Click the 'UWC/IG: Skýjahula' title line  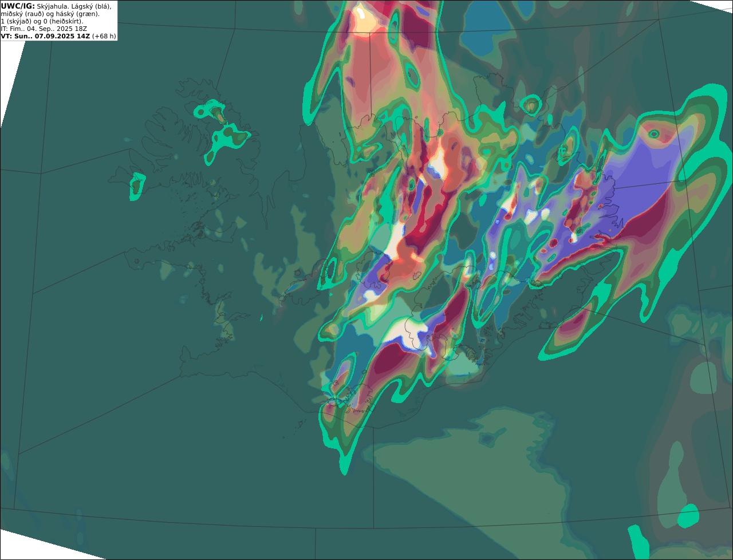tap(56, 6)
